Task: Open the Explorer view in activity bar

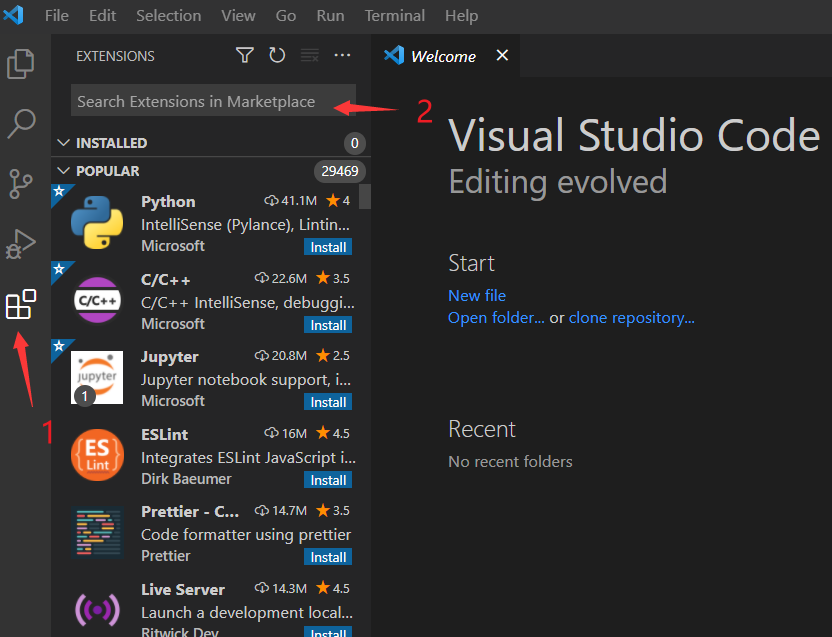Action: pos(21,64)
